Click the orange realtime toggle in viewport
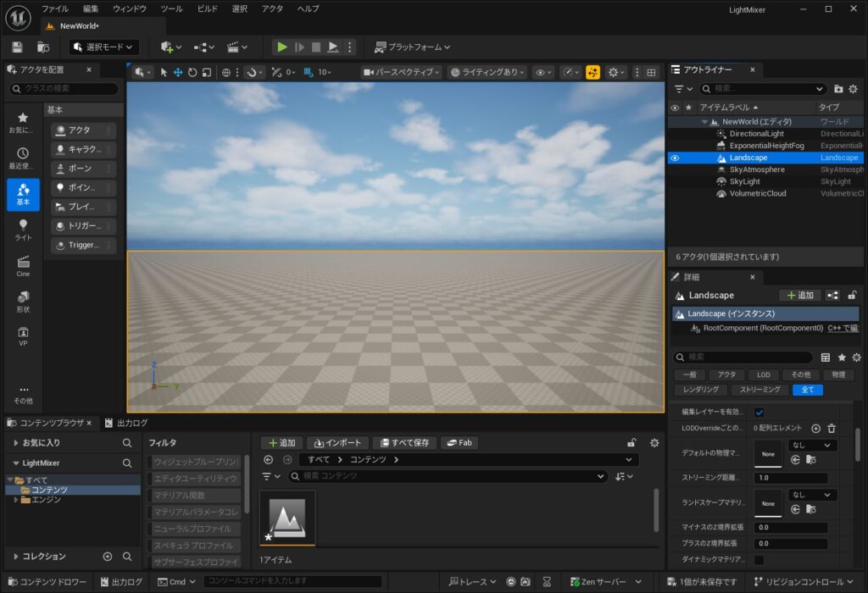 pos(593,73)
